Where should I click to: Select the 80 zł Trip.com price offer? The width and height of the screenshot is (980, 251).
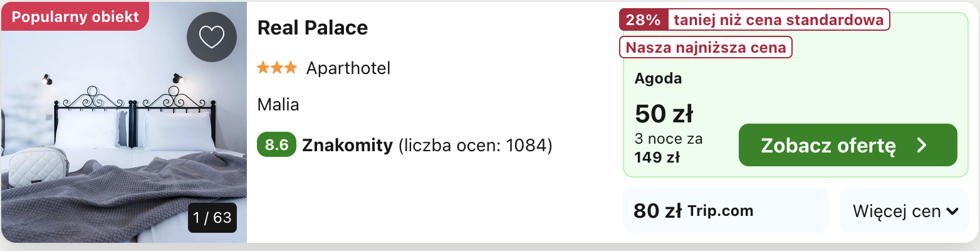(726, 211)
